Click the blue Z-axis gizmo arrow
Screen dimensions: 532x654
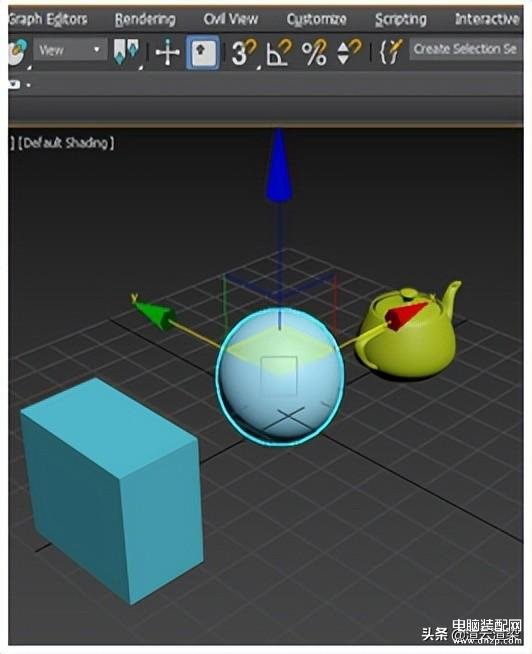[x=279, y=166]
